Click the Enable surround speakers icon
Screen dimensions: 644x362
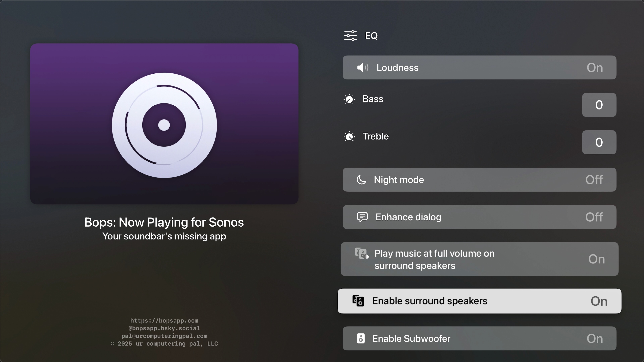click(358, 301)
